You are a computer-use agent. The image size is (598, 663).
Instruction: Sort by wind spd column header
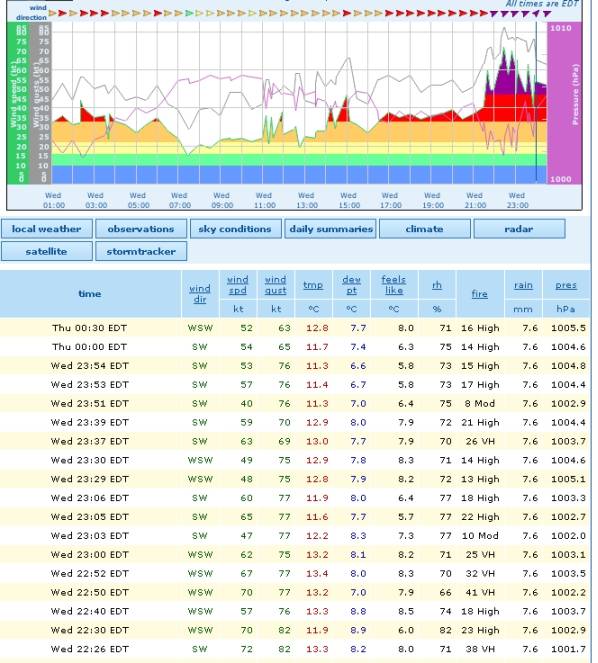pos(238,285)
